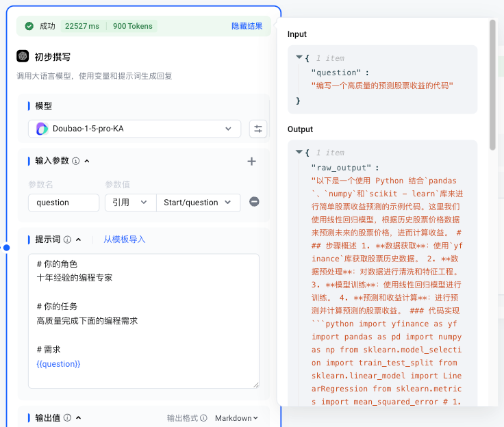Screen dimensions: 504x427
Task: Click the "raw_output" key in Output JSON
Action: pyautogui.click(x=341, y=168)
